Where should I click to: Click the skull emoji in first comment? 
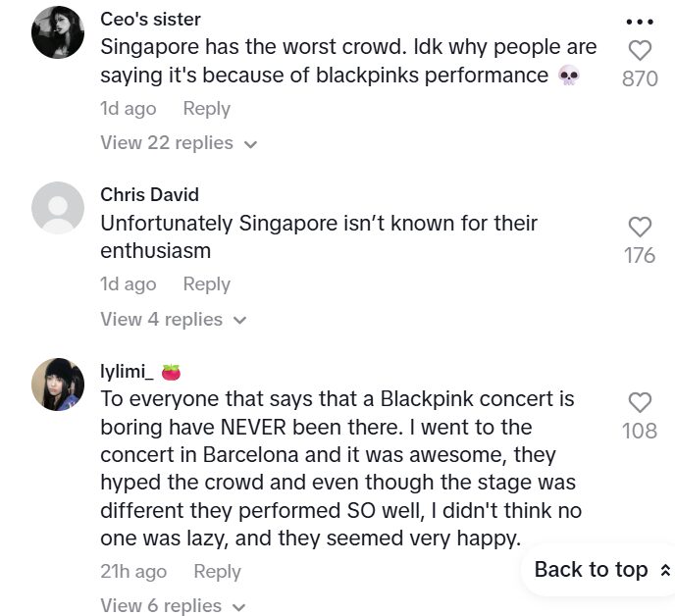(568, 76)
